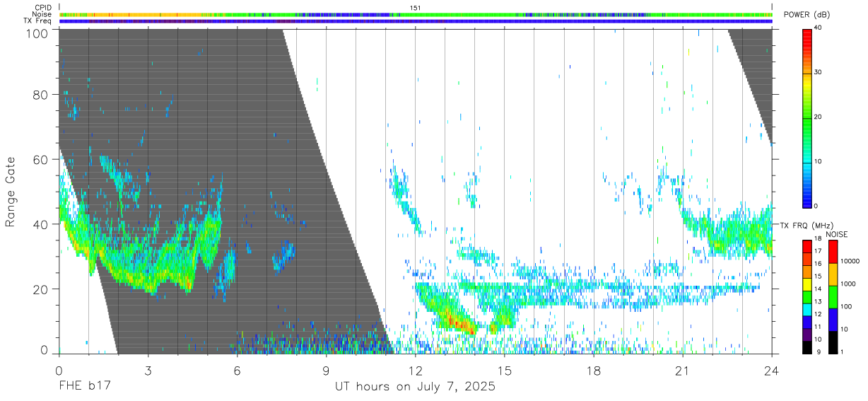Click the 15 hour tick label
The height and width of the screenshot is (401, 868).
[505, 370]
